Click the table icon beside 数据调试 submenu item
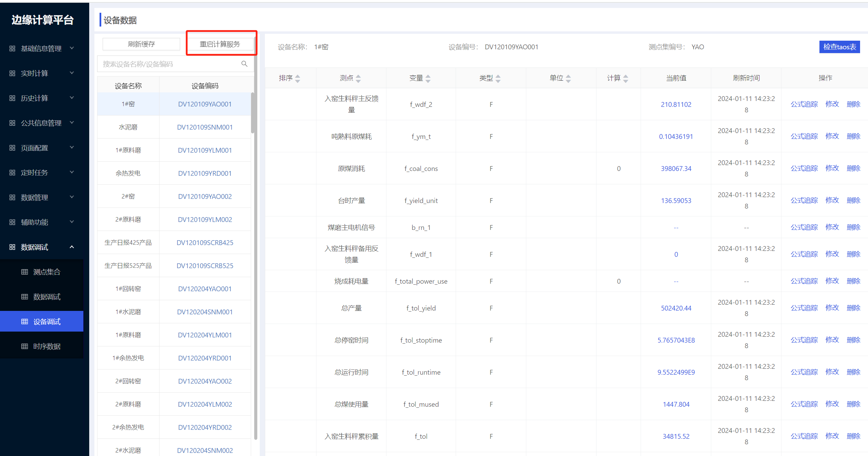The width and height of the screenshot is (868, 456). tap(25, 296)
